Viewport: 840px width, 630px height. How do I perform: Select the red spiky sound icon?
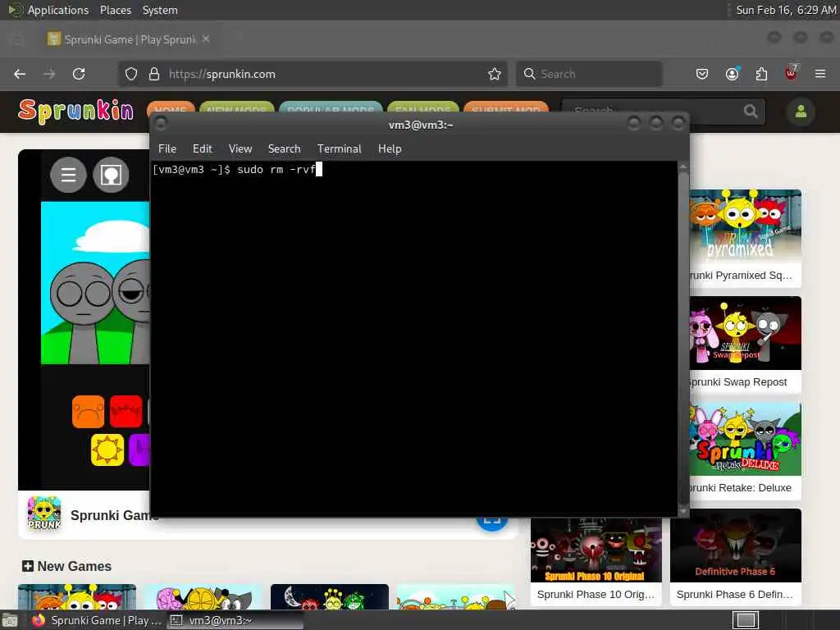click(x=126, y=412)
